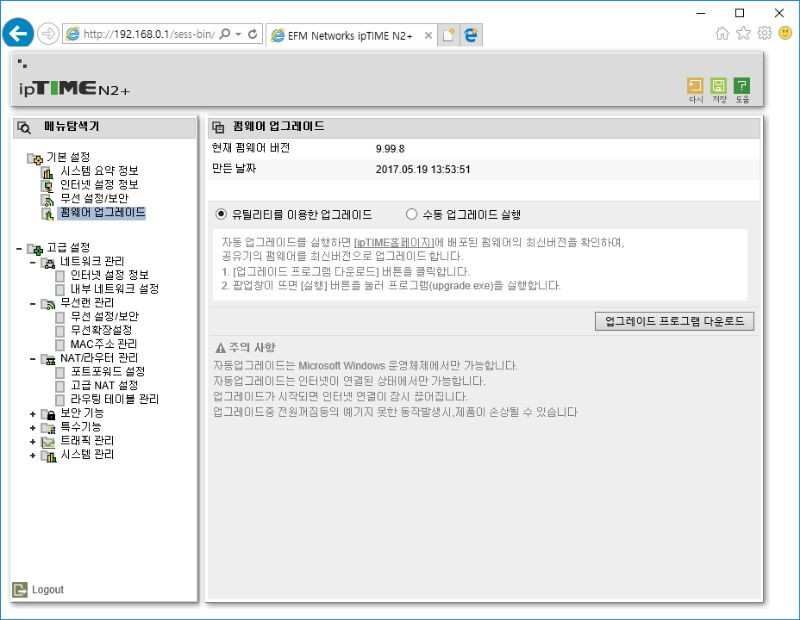Click the 다시 restart icon

tap(694, 87)
